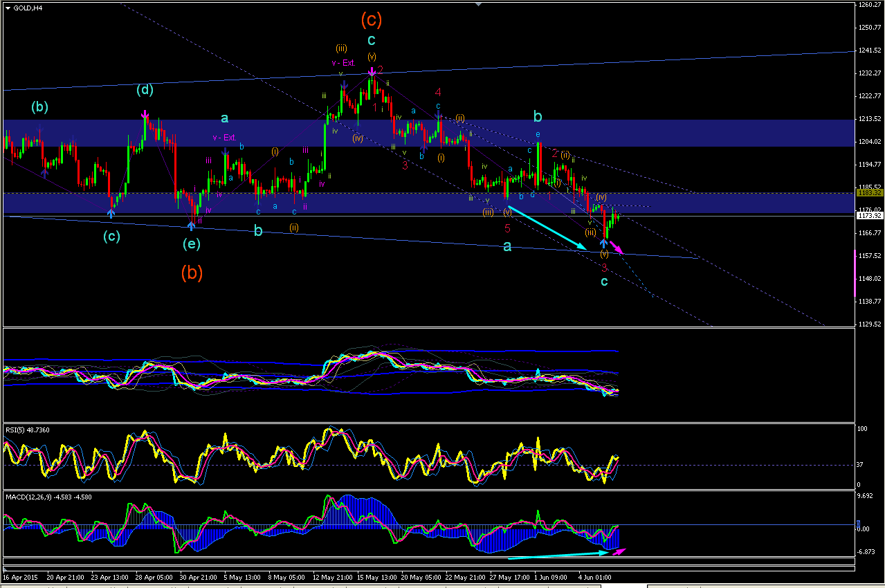This screenshot has height=588, width=885.
Task: Click the 20 Apr 21:00 time label
Action: [x=64, y=576]
